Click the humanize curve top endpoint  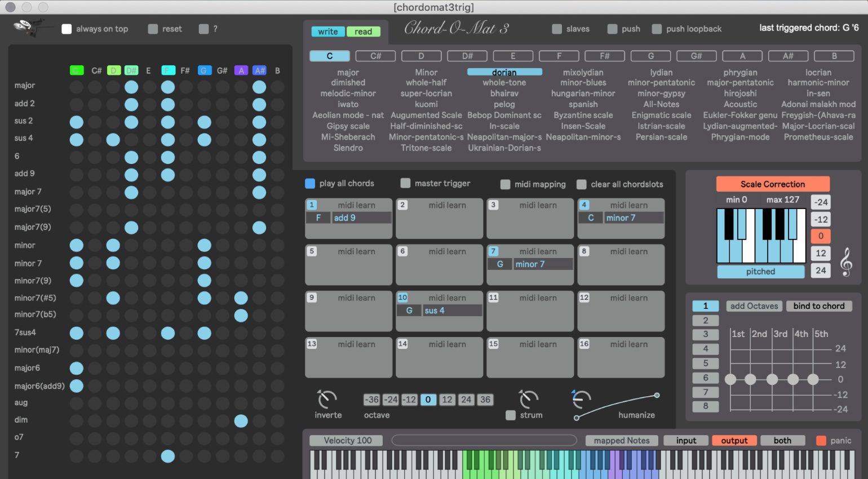coord(657,395)
